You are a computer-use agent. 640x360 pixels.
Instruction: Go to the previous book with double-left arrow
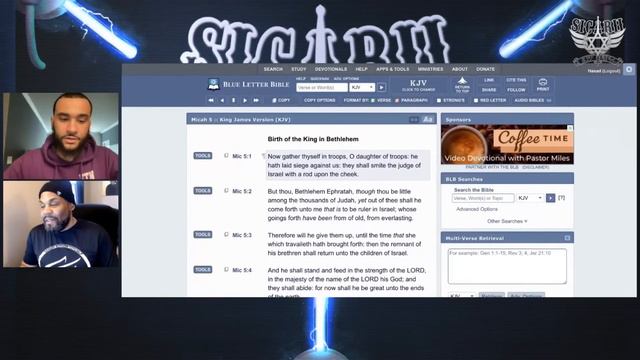pos(211,100)
